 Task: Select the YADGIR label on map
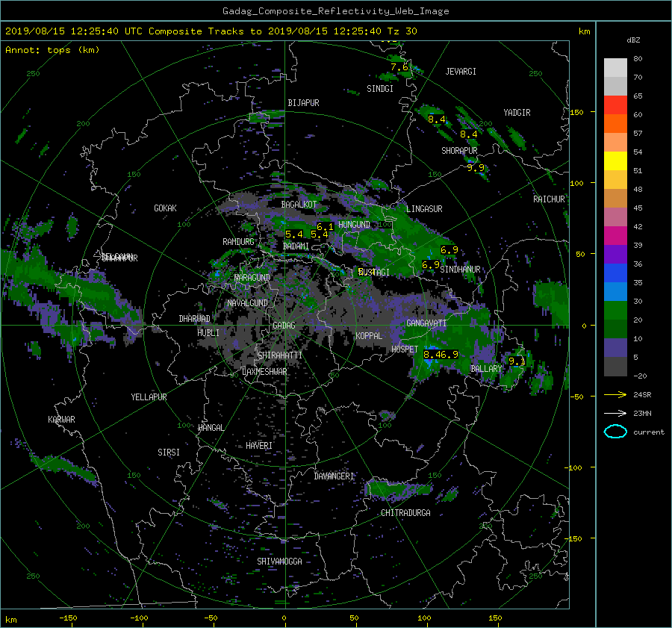coord(517,113)
